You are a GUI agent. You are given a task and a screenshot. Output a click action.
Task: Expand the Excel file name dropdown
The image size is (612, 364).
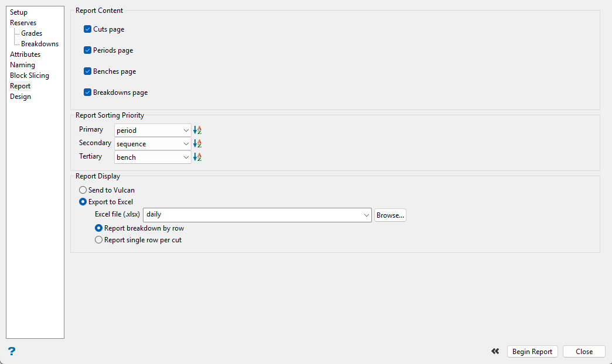(367, 215)
